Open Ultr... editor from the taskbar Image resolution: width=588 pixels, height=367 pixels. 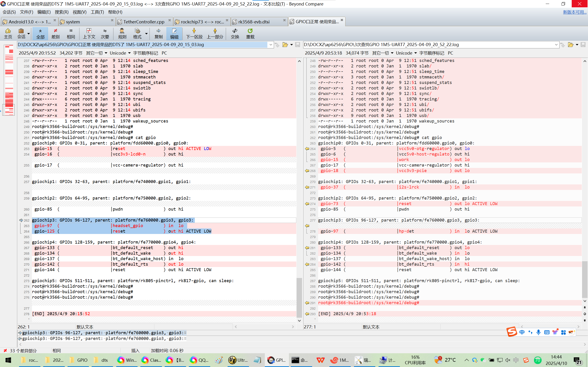click(x=238, y=360)
